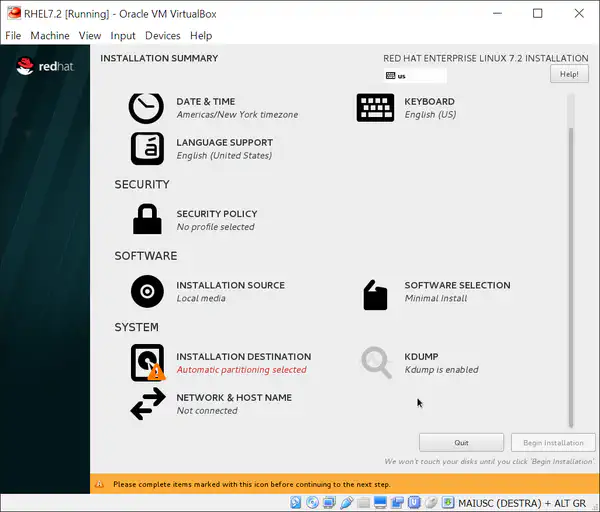Open Kdump magnifier icon

pyautogui.click(x=376, y=363)
